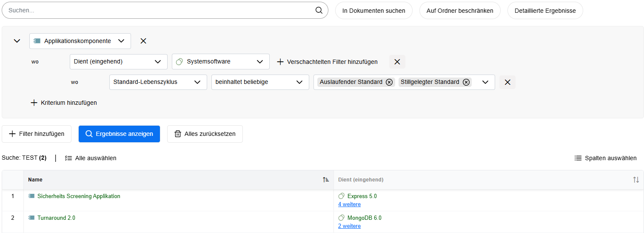Toggle In Dokumenten suchen option
Image resolution: width=644 pixels, height=233 pixels.
coord(374,11)
